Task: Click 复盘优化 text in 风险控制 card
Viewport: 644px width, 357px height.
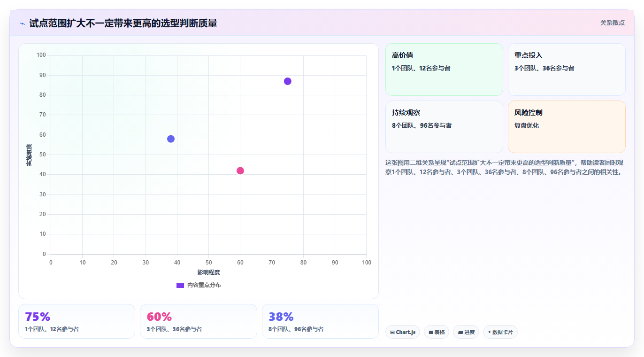Action: pos(527,126)
